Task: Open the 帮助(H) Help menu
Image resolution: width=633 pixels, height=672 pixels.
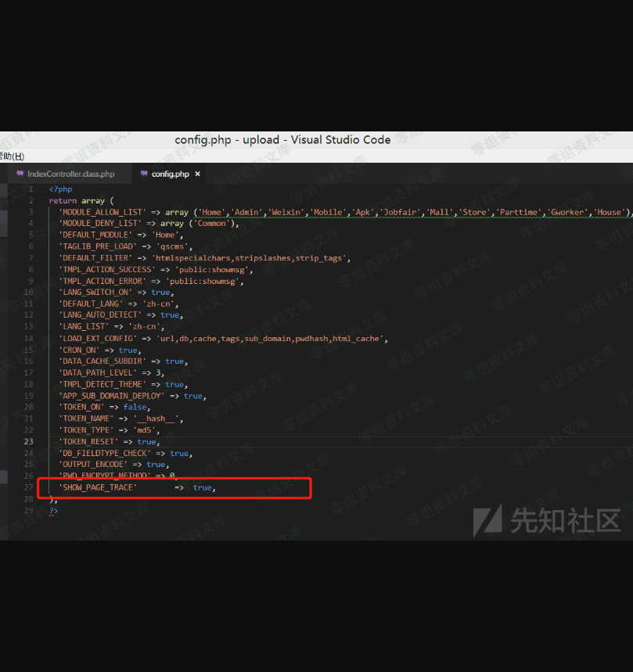Action: (12, 156)
